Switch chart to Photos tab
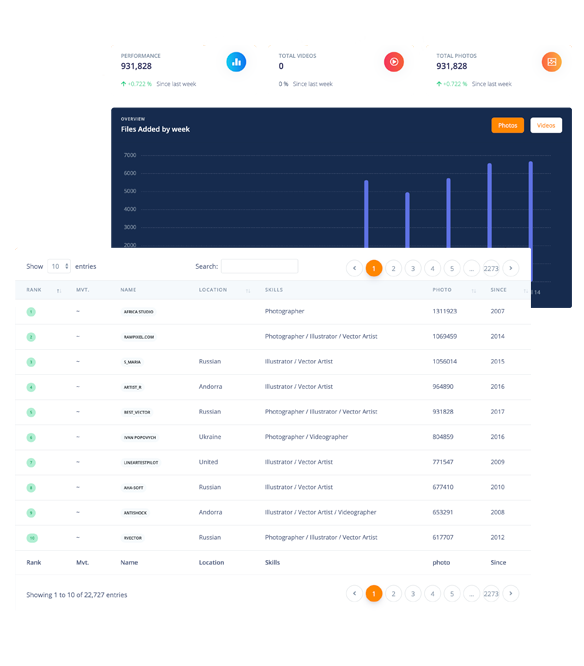 coord(508,125)
